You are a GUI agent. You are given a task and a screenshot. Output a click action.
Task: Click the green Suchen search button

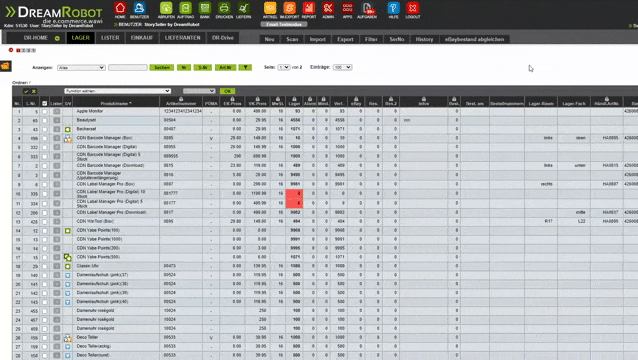[162, 68]
